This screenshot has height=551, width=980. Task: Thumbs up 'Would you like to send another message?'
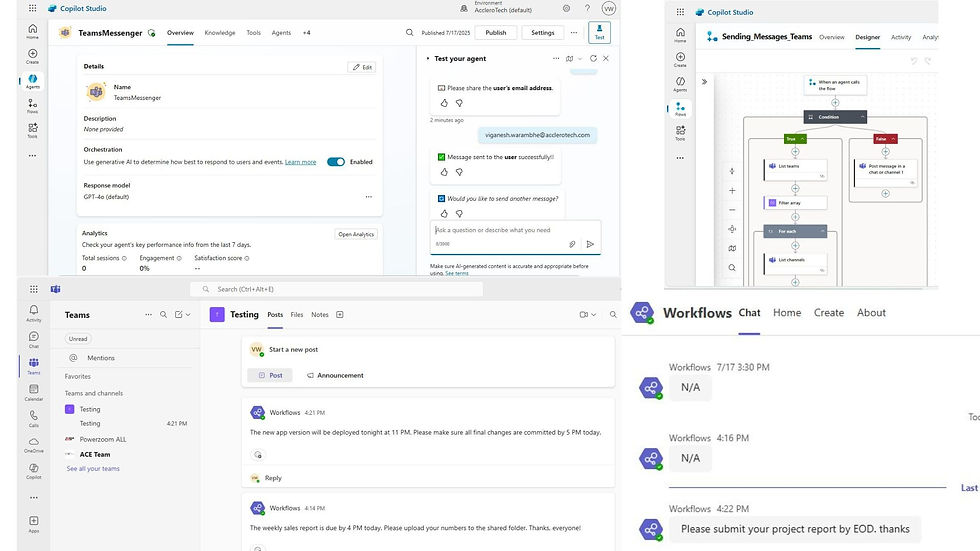click(x=444, y=214)
